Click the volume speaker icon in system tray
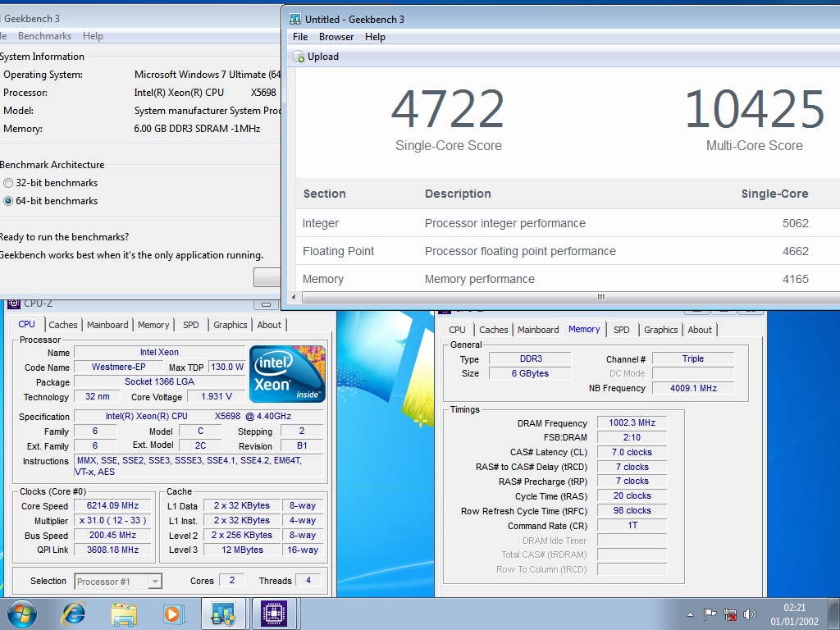The width and height of the screenshot is (840, 630). point(749,614)
